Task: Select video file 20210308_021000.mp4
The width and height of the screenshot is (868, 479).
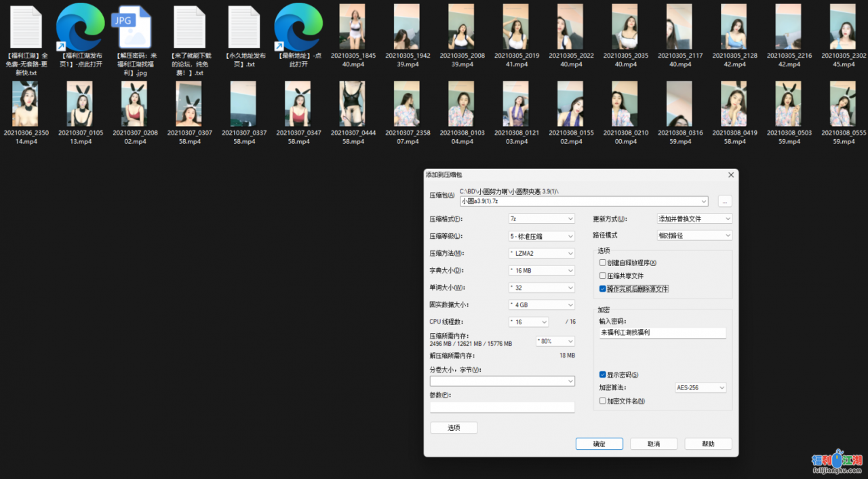Action: (x=625, y=104)
